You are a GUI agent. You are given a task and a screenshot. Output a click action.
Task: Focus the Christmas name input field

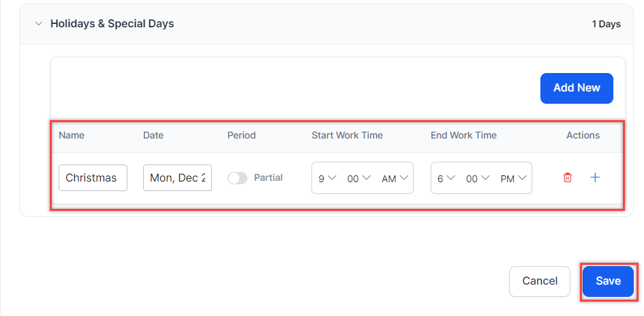pyautogui.click(x=93, y=178)
